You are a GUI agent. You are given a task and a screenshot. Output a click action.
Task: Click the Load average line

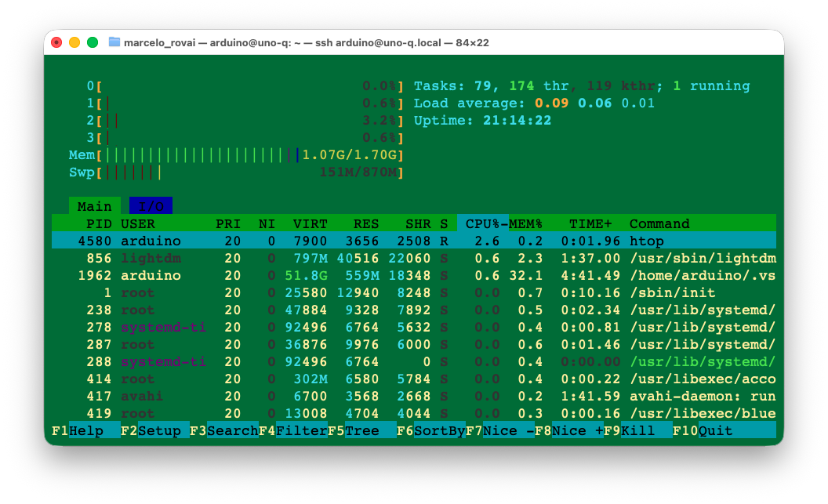click(x=534, y=103)
